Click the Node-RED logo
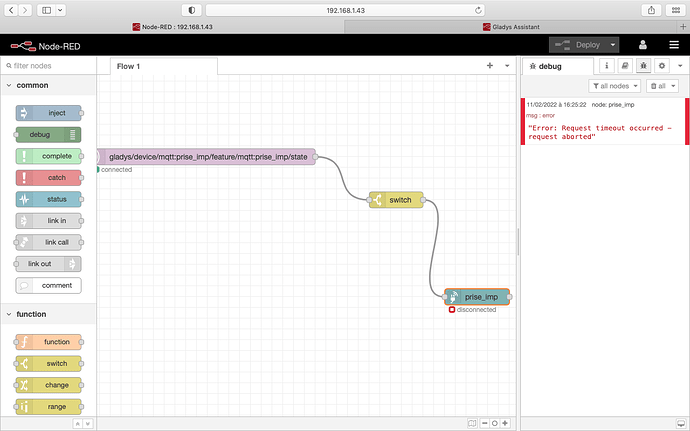The image size is (690, 431). [45, 46]
